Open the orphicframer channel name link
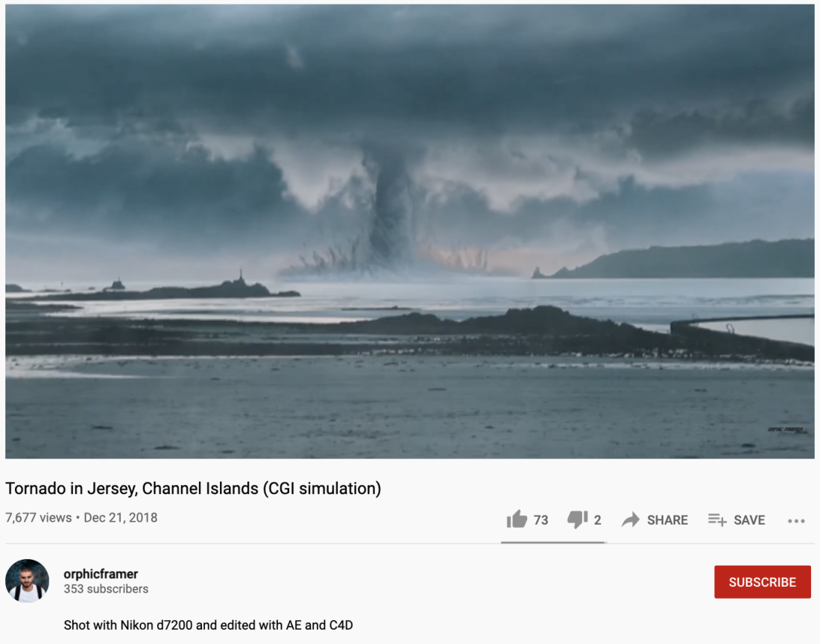The image size is (820, 644). [x=101, y=573]
